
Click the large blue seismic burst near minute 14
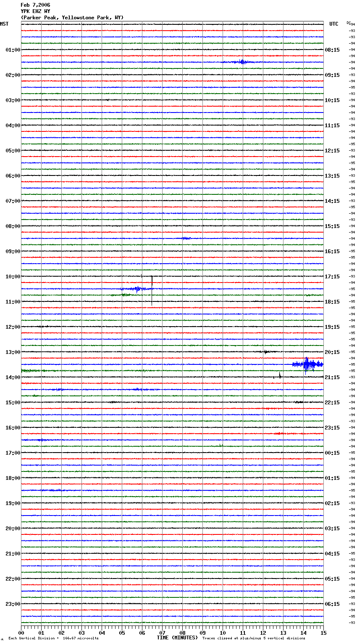pos(308,364)
